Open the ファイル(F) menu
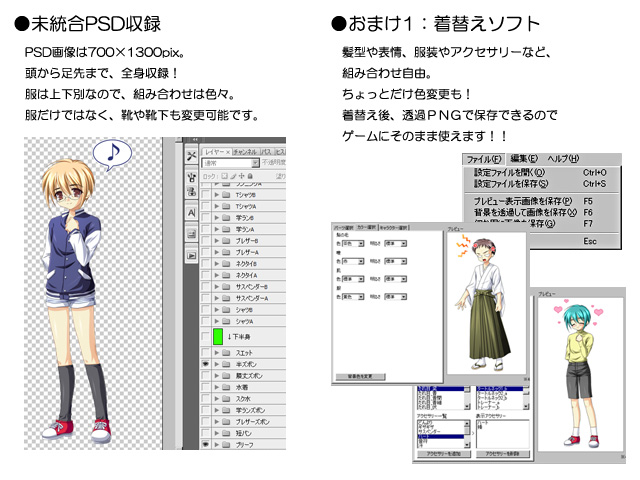Viewport: 640px width, 480px height. click(x=484, y=159)
